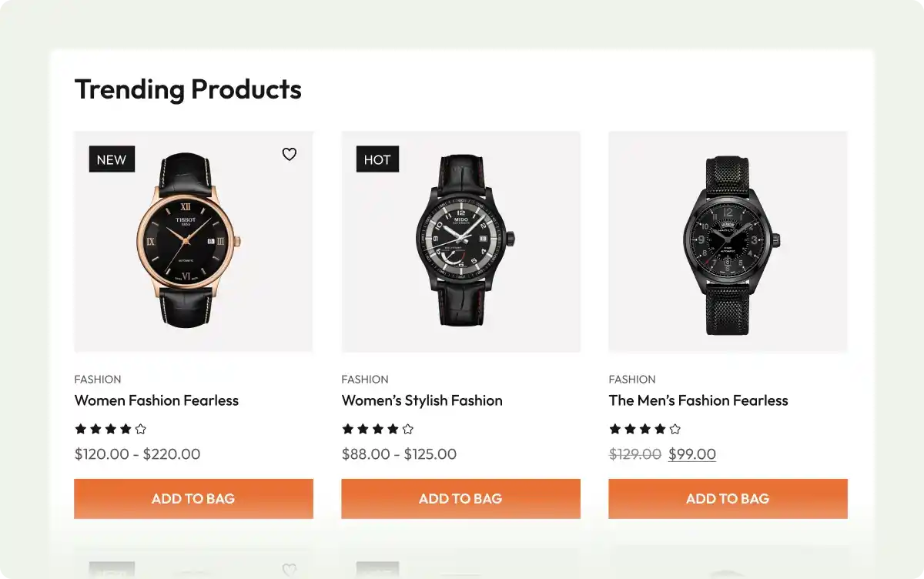Image resolution: width=924 pixels, height=579 pixels.
Task: Click the crossed-out $129.00 original price
Action: point(634,454)
